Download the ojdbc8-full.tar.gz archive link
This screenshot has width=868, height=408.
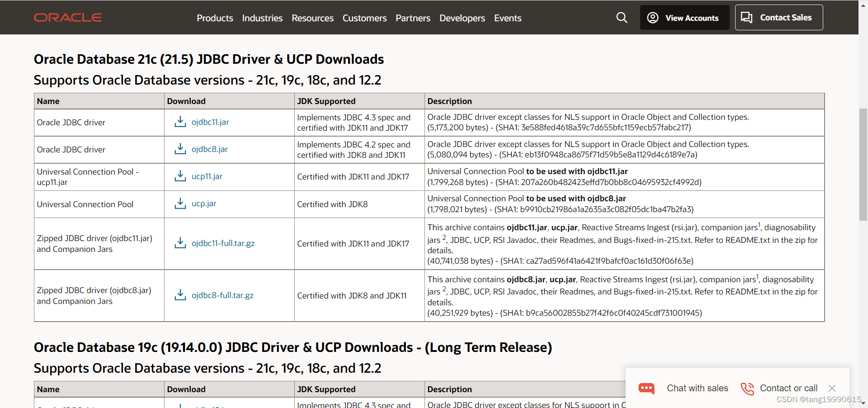222,295
